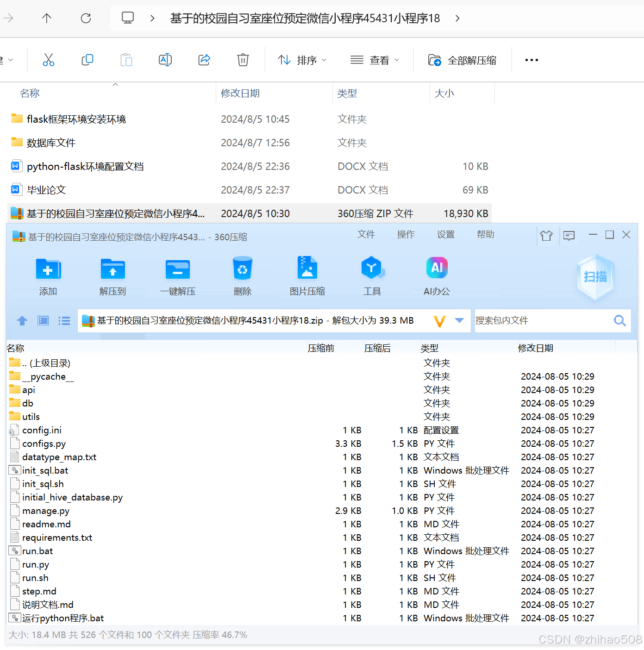Click the rename icon in Explorer toolbar
The image size is (644, 650).
(x=165, y=60)
